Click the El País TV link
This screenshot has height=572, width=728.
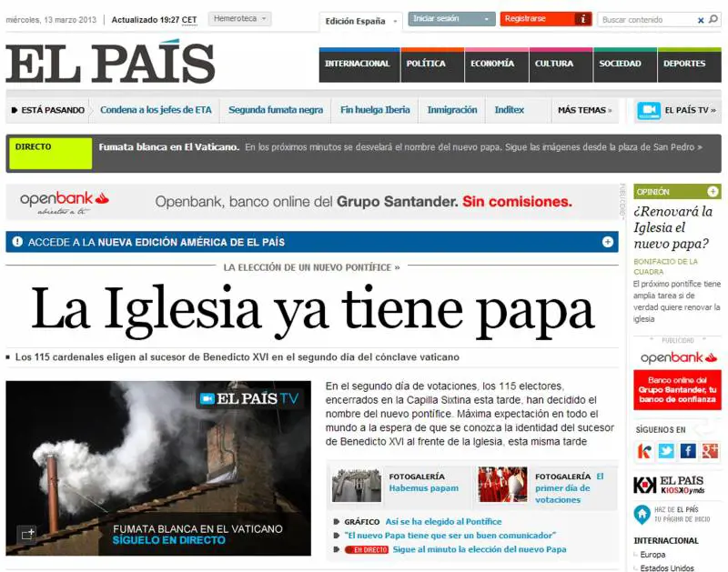coord(690,110)
